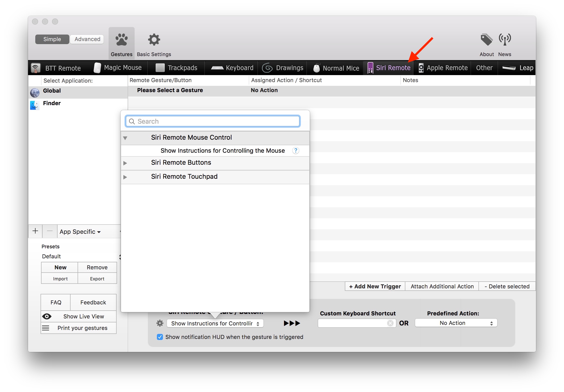Click the gear icon beside gesture selector

pyautogui.click(x=160, y=323)
